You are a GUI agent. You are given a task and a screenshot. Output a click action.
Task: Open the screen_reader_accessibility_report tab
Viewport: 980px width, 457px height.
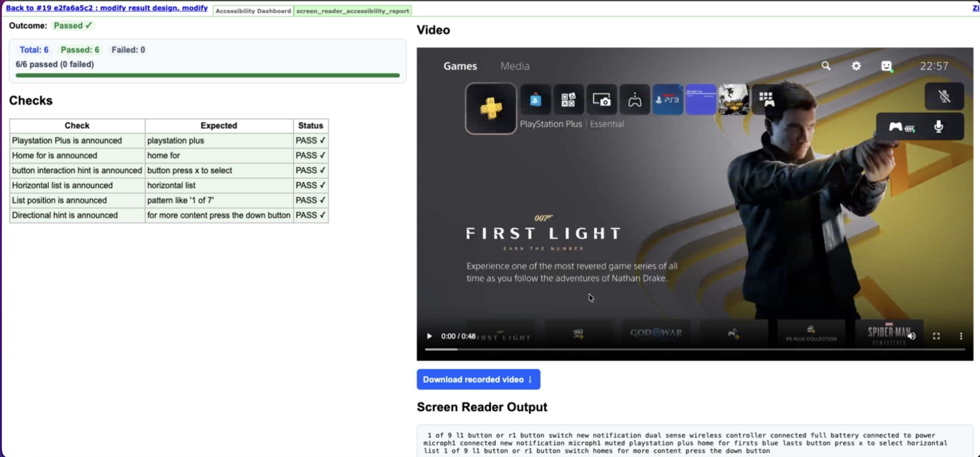coord(352,11)
